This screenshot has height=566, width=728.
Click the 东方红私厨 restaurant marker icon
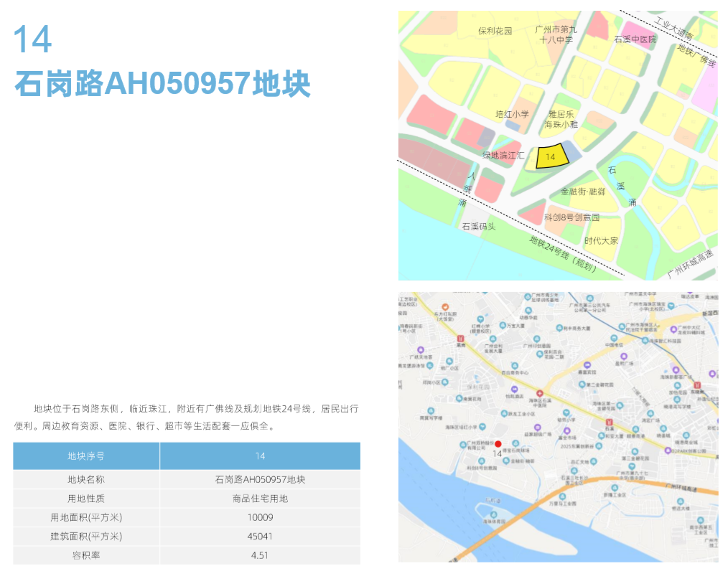coord(445,307)
